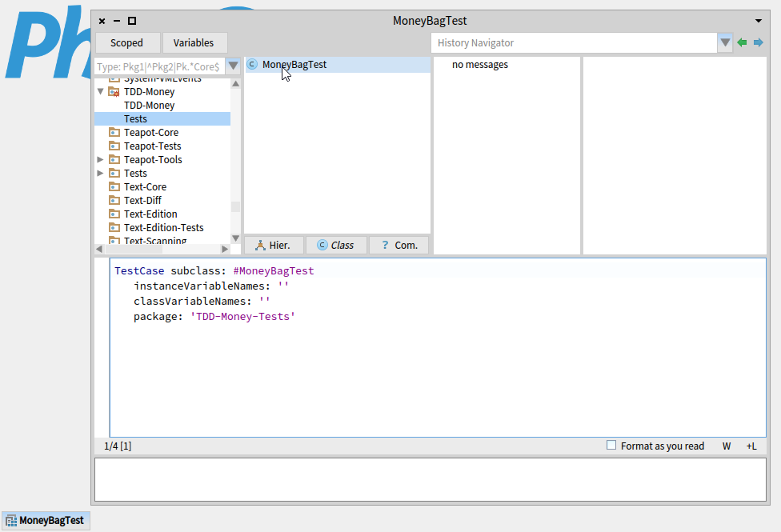The height and width of the screenshot is (532, 781).
Task: Click the History Navigator field
Action: 574,43
